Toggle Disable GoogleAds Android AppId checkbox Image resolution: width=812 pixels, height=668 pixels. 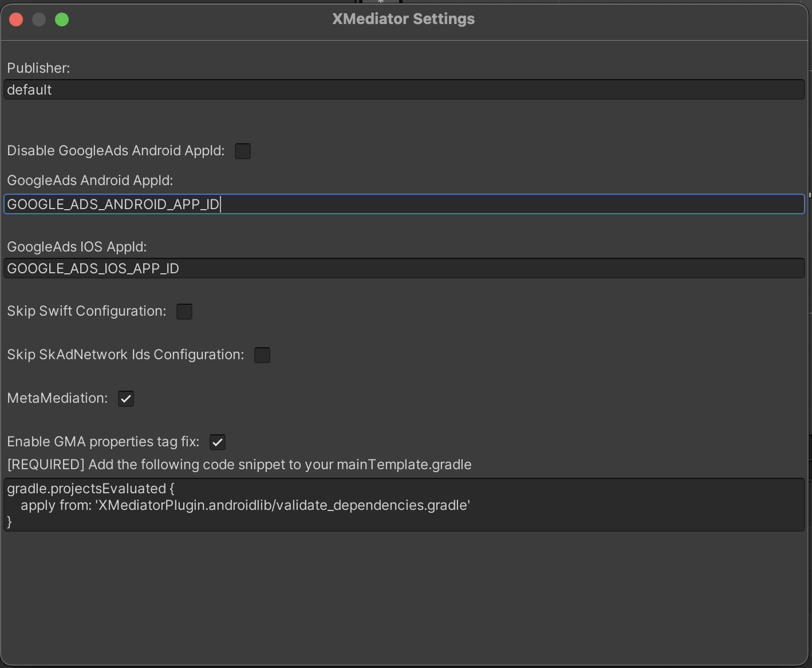pyautogui.click(x=243, y=151)
